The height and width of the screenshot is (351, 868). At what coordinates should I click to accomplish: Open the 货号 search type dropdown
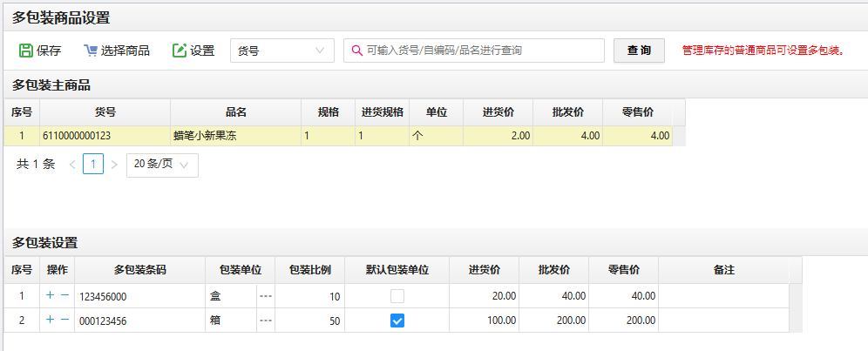pos(281,51)
